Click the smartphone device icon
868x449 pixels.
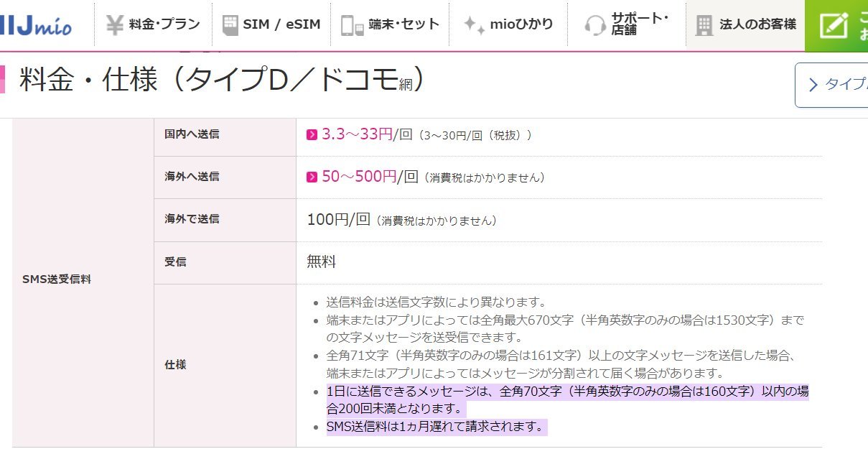352,25
